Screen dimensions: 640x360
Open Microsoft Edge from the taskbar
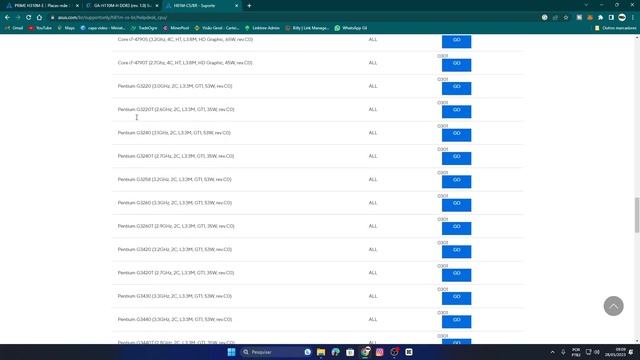click(x=336, y=352)
